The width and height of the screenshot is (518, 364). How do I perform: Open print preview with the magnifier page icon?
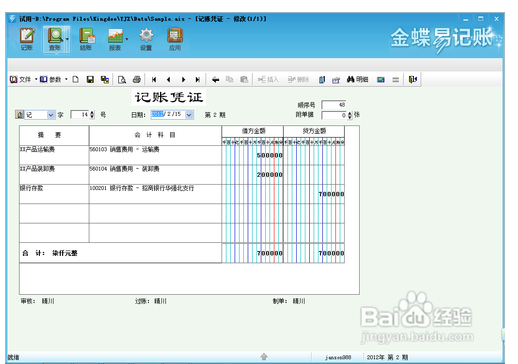122,80
